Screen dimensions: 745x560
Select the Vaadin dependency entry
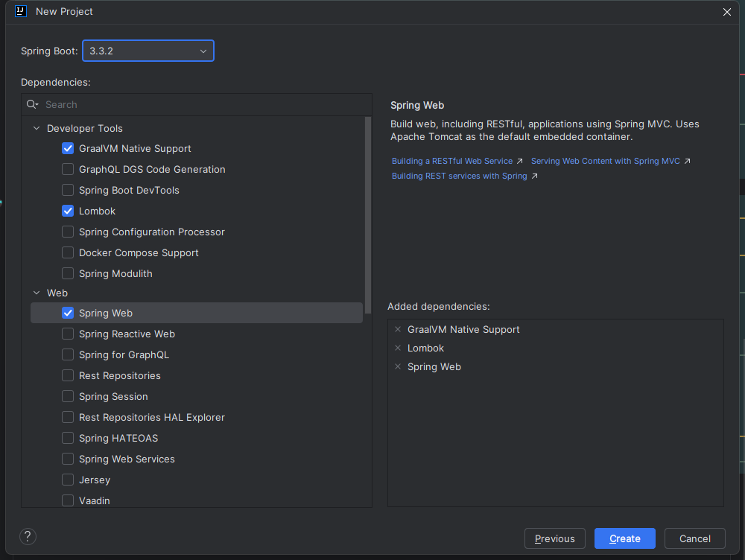95,500
